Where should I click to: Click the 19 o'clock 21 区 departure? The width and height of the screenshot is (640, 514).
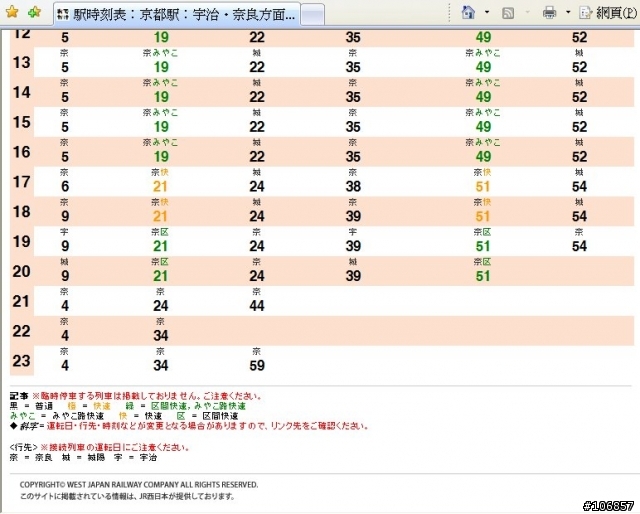(160, 246)
